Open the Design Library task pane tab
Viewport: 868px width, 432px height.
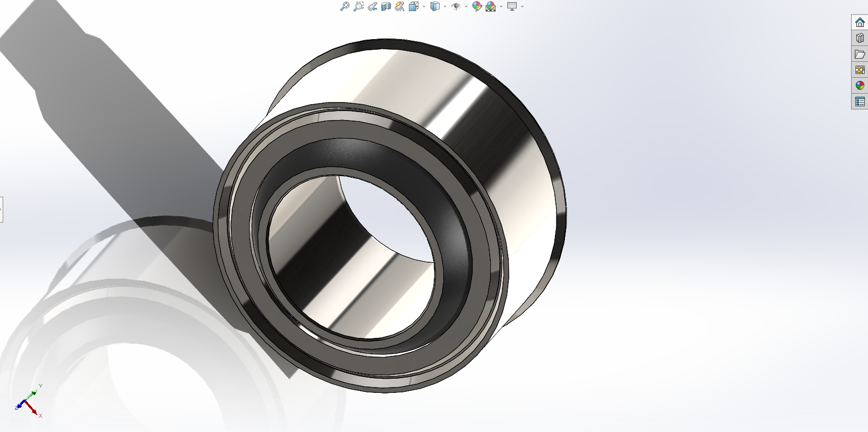pos(860,38)
